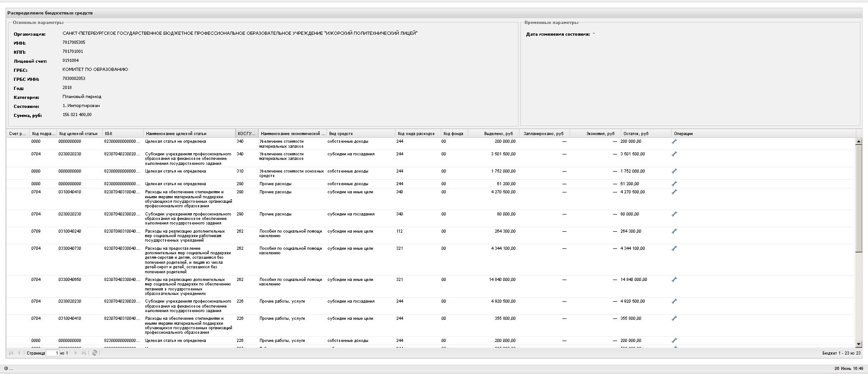Open operations wrench for the 1 752 000,00 row
This screenshot has height=374, width=868.
click(674, 171)
